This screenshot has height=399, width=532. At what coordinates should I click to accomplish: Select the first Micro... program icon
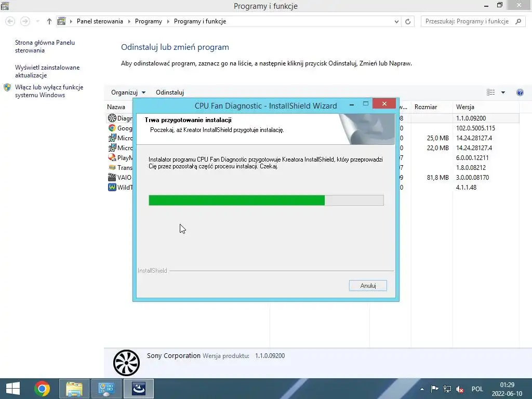click(x=112, y=138)
